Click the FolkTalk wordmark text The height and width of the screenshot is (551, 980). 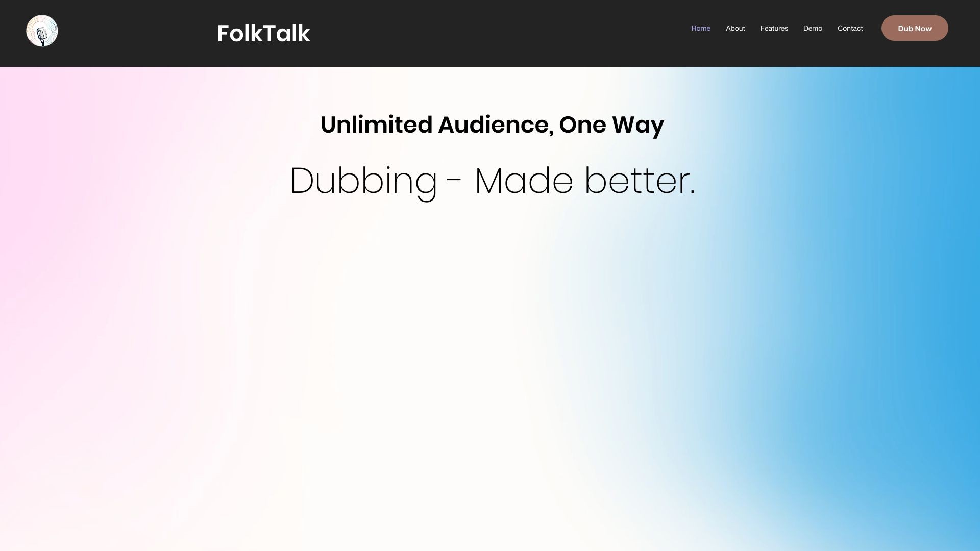pos(263,33)
